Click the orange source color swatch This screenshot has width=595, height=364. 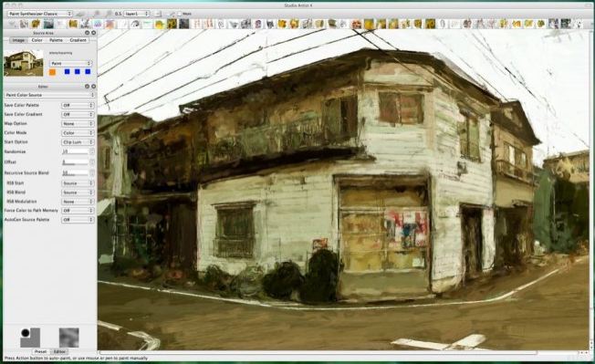click(52, 72)
